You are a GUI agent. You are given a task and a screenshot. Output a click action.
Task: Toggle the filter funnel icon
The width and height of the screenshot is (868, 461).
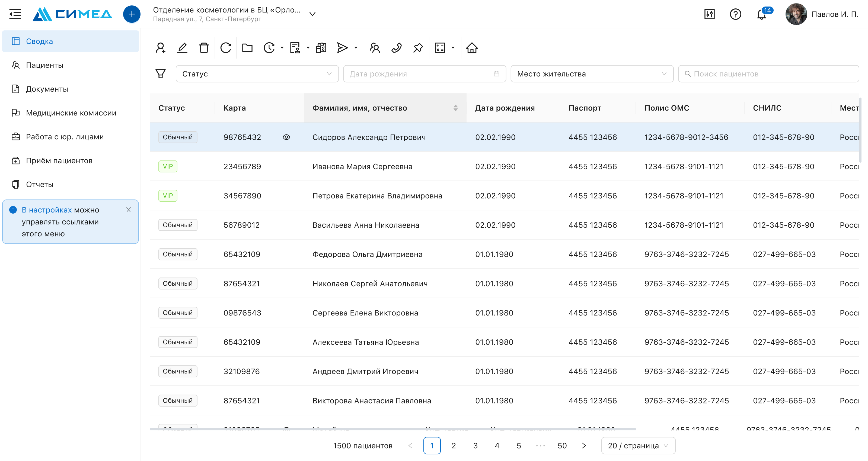pos(160,74)
